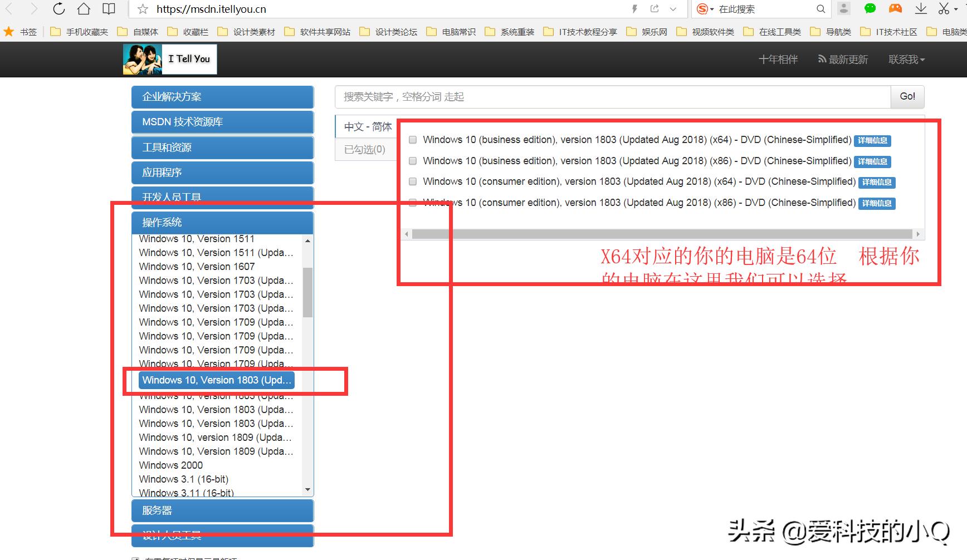Click the share page icon in address bar

pyautogui.click(x=653, y=9)
